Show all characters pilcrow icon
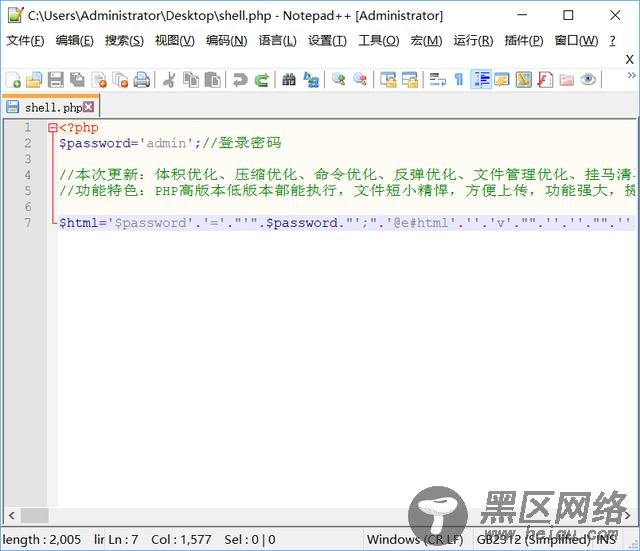This screenshot has height=551, width=640. pos(459,80)
